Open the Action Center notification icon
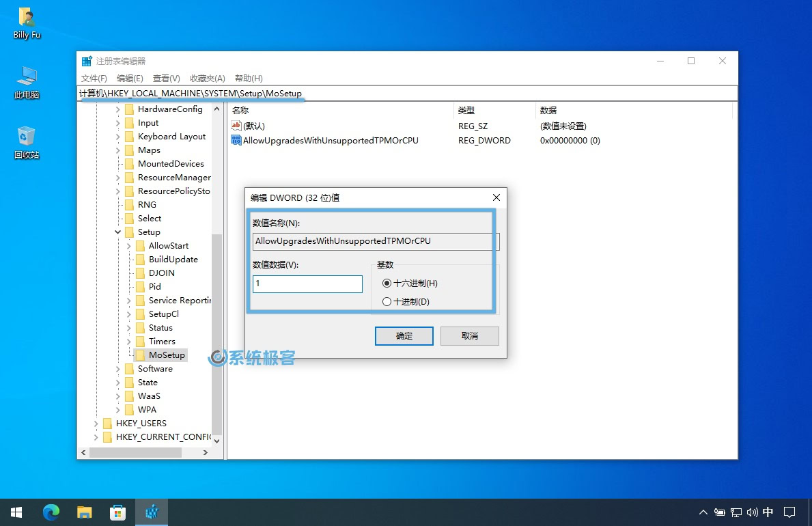 point(789,512)
